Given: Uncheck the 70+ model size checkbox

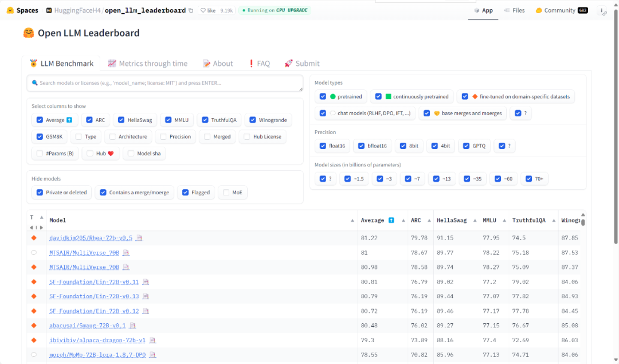Looking at the screenshot, I should 528,179.
